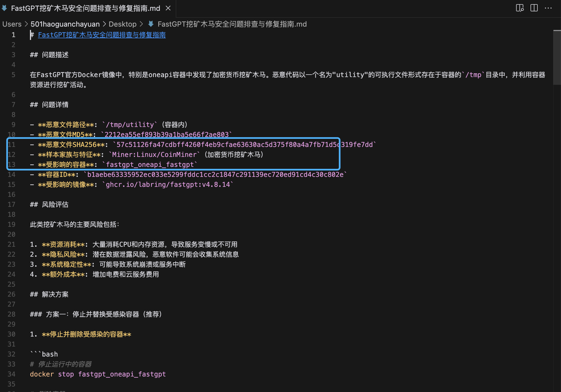This screenshot has height=392, width=561.
Task: Click the markdown file icon in tab
Action: click(x=4, y=8)
